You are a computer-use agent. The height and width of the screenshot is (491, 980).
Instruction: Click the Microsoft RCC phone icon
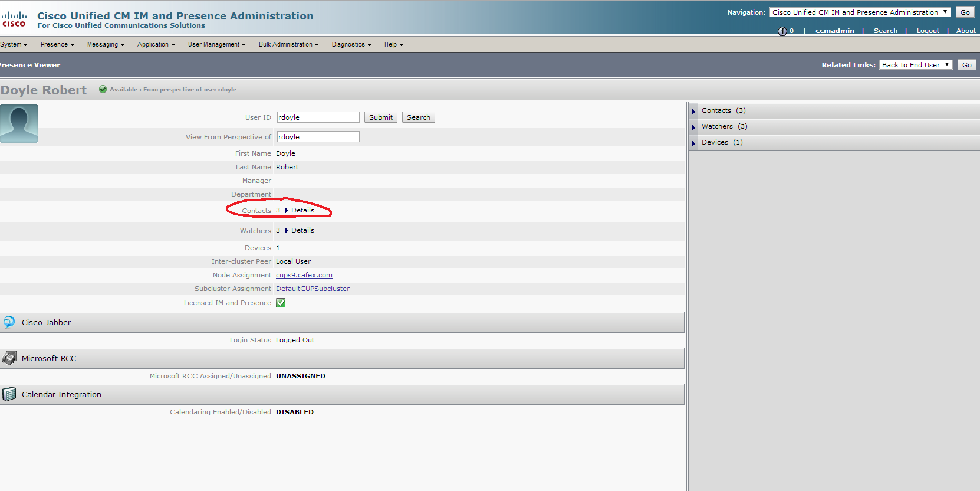point(9,358)
